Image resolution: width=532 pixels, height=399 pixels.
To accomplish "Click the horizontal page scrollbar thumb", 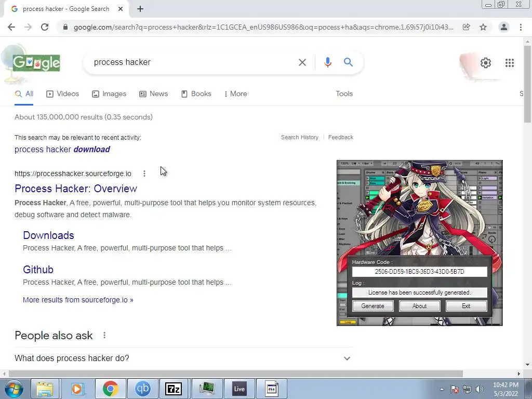I will click(x=235, y=374).
